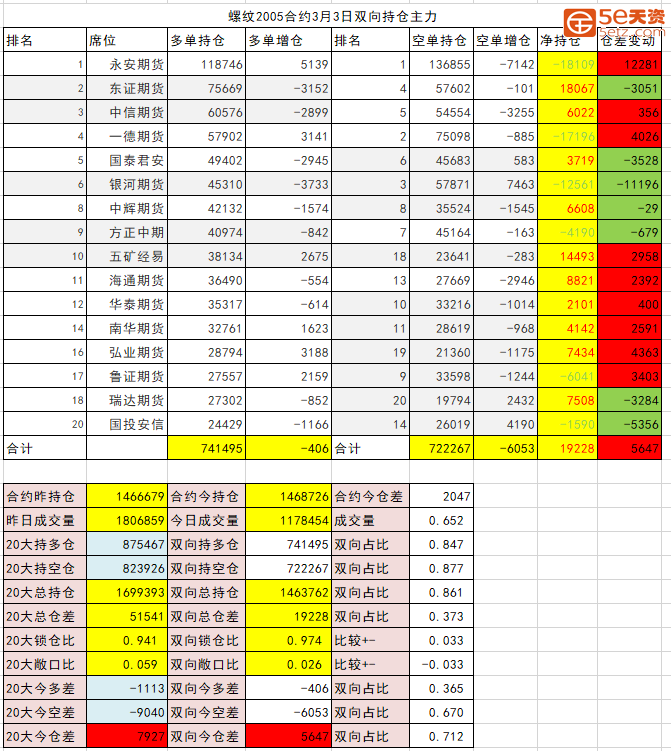This screenshot has height=751, width=671.
Task: Select long change total -406
Action: pos(288,448)
